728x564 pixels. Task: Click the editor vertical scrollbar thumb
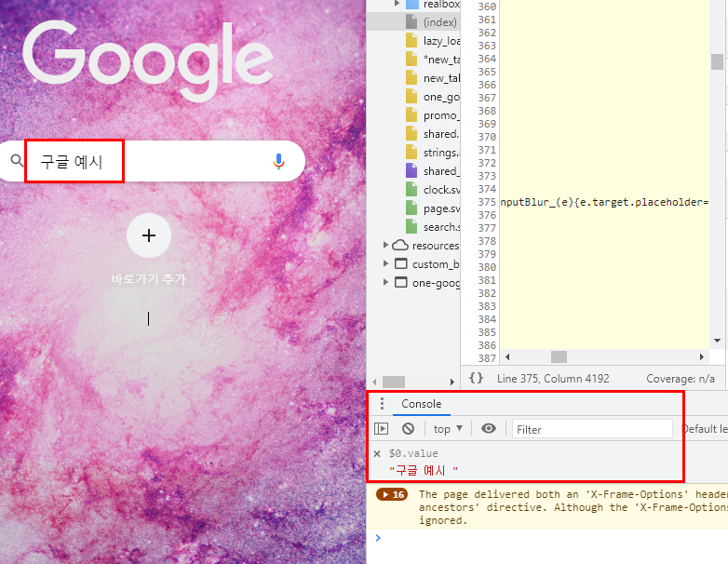(718, 61)
